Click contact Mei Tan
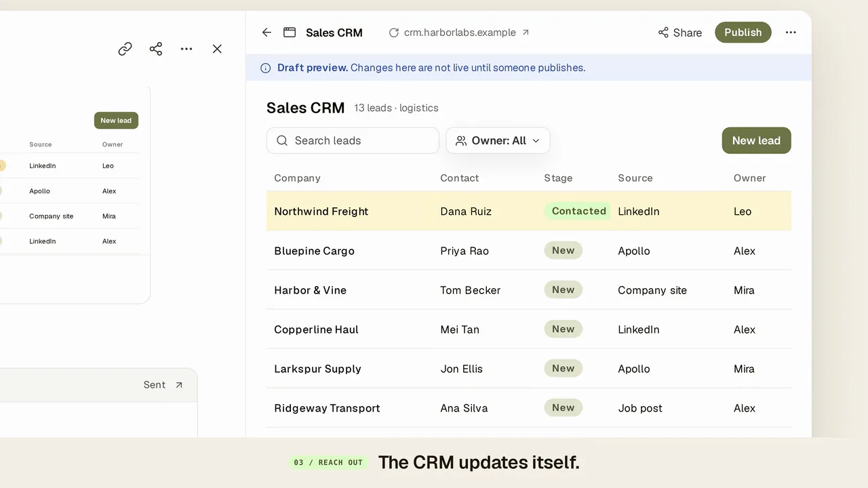 click(460, 329)
